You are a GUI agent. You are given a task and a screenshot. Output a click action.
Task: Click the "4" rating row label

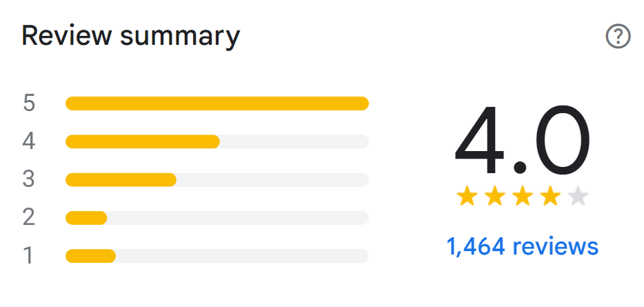tap(29, 141)
